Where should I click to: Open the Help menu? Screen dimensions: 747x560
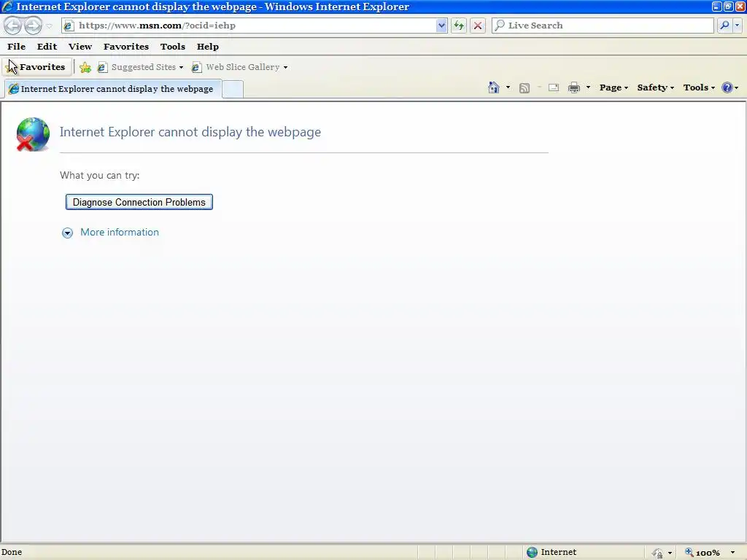[208, 47]
